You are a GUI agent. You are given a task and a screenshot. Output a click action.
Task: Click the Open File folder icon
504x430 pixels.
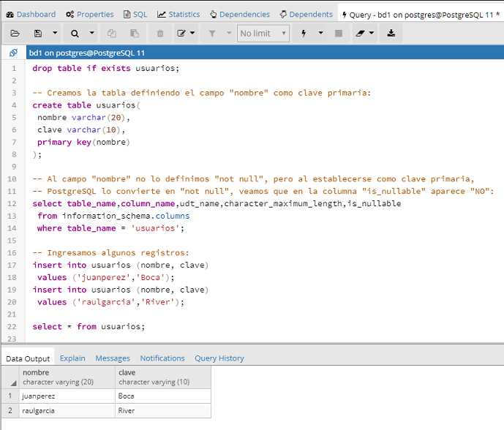pos(15,33)
